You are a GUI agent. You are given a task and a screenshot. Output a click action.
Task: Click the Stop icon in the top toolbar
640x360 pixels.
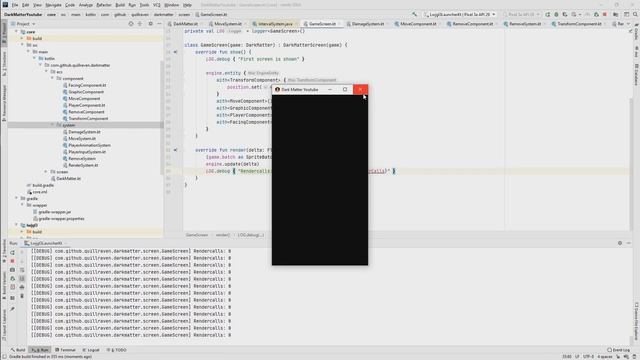coord(605,14)
